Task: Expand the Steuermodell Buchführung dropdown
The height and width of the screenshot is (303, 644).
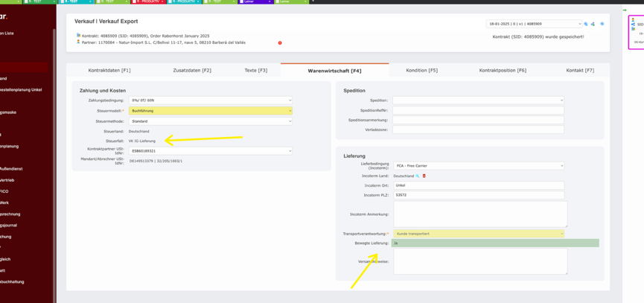Action: coord(210,111)
